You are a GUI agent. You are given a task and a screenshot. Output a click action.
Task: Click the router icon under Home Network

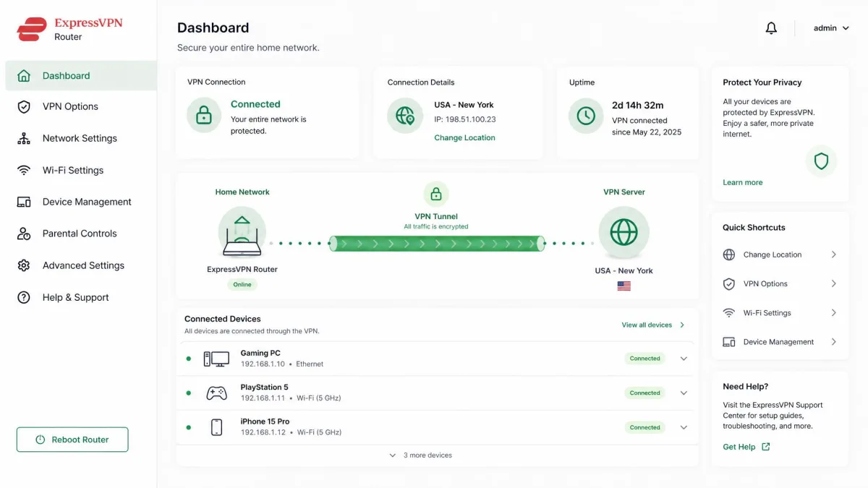pyautogui.click(x=242, y=232)
